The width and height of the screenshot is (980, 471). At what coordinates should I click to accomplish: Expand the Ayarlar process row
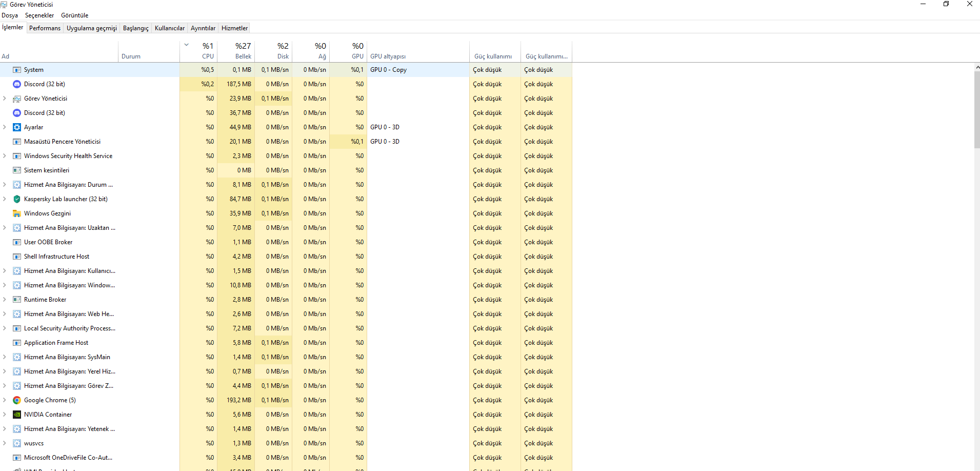point(5,127)
